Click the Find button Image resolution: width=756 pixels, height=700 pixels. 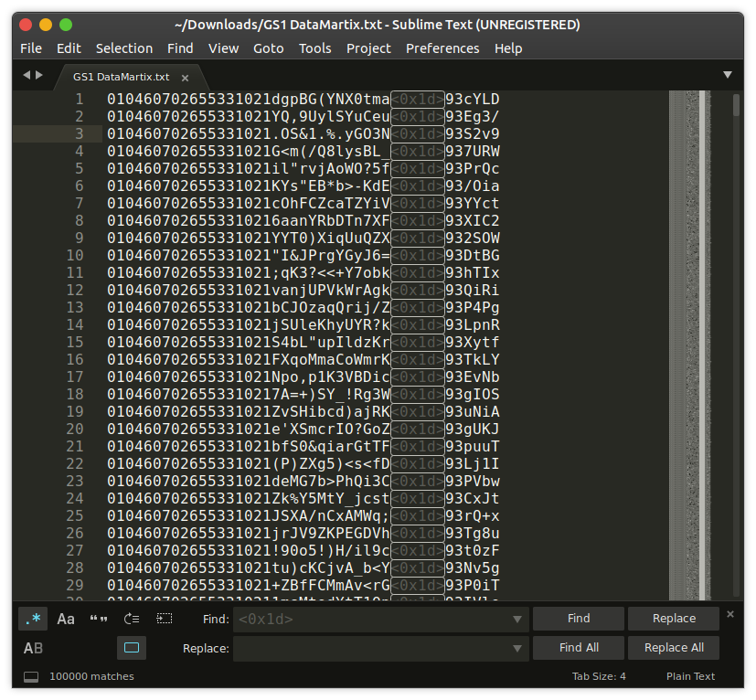point(579,619)
